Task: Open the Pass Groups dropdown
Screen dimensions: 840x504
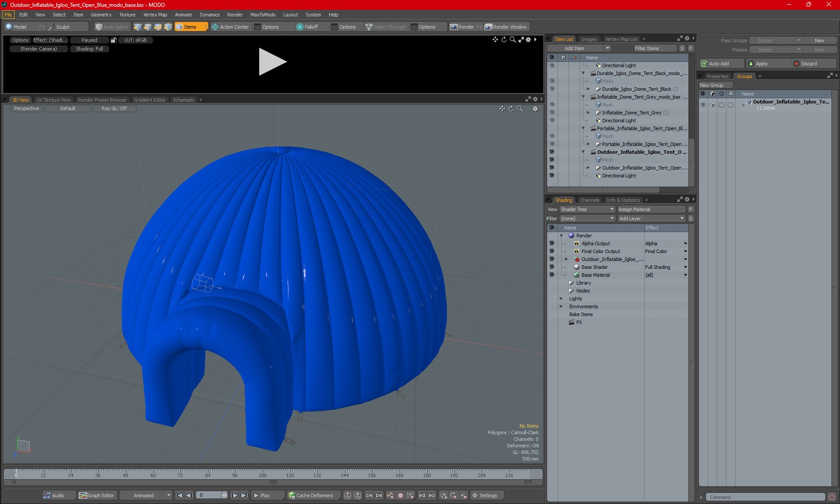Action: coord(776,41)
